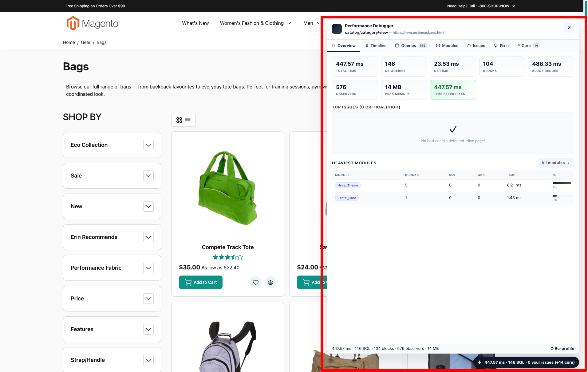The height and width of the screenshot is (372, 588).
Task: Expand the Performance Fabric filter
Action: click(x=148, y=268)
